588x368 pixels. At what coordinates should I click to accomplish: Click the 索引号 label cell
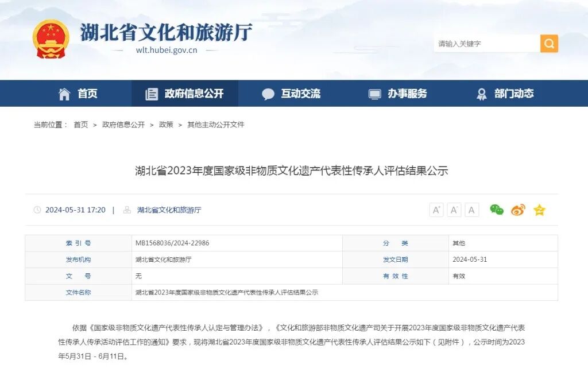click(78, 243)
